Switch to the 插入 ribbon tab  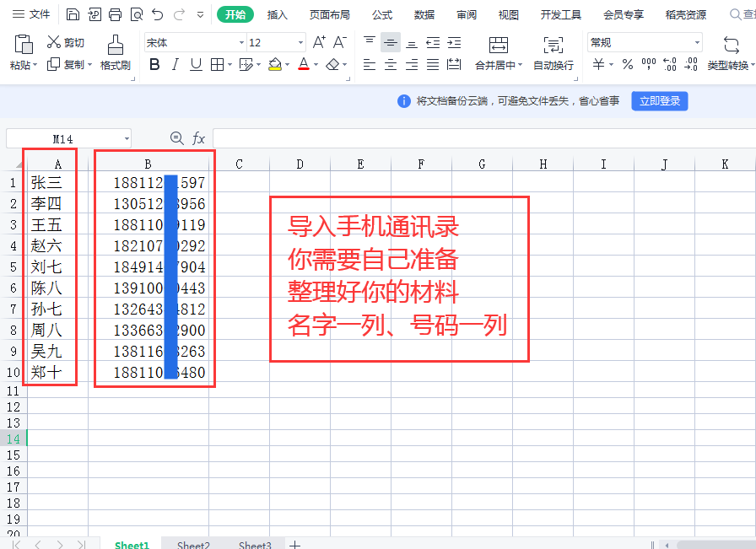[x=278, y=14]
